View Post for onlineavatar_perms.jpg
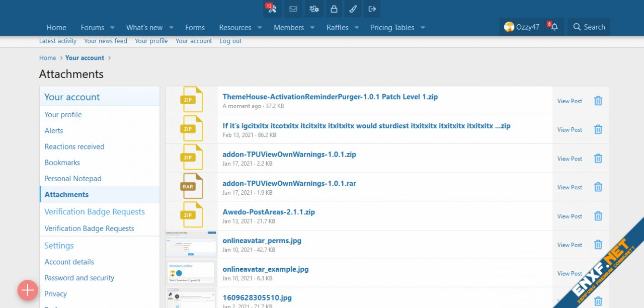The width and height of the screenshot is (644, 308). click(x=570, y=245)
